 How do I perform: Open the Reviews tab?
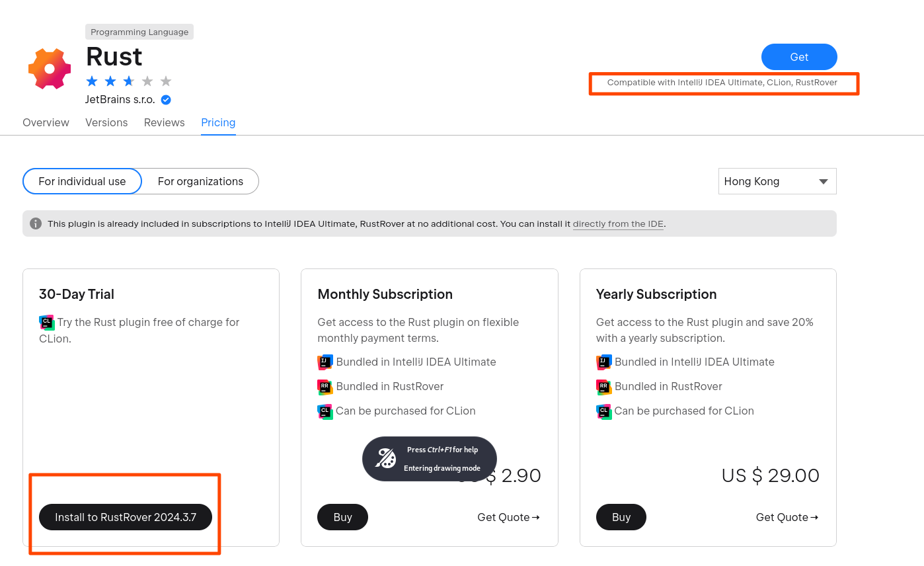(x=165, y=122)
